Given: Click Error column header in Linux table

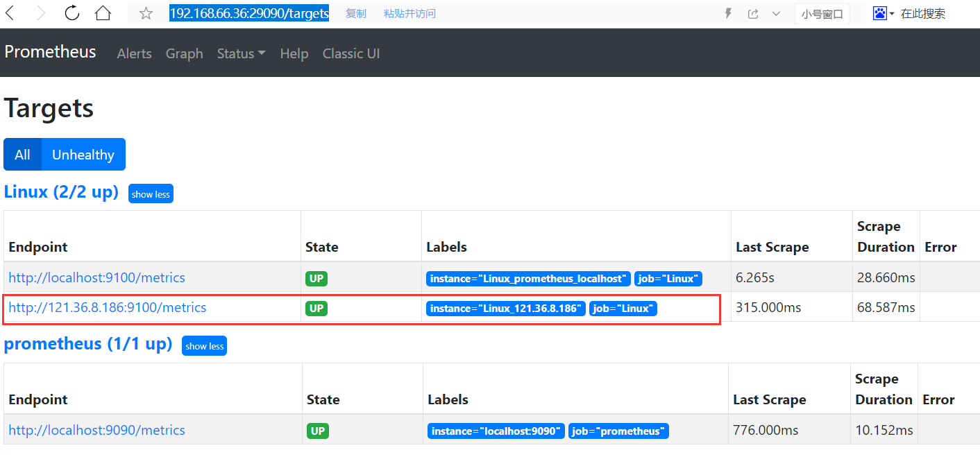Looking at the screenshot, I should [940, 248].
